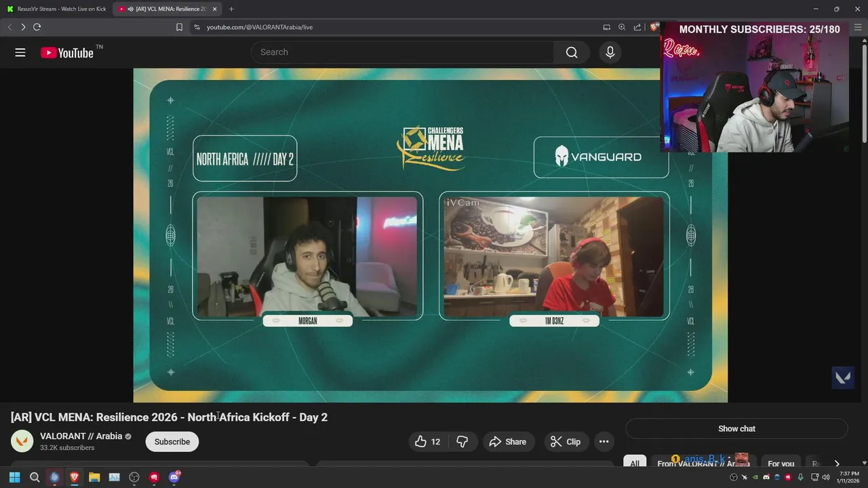Image resolution: width=868 pixels, height=488 pixels.
Task: Open Windows taskbar search
Action: pyautogui.click(x=35, y=477)
